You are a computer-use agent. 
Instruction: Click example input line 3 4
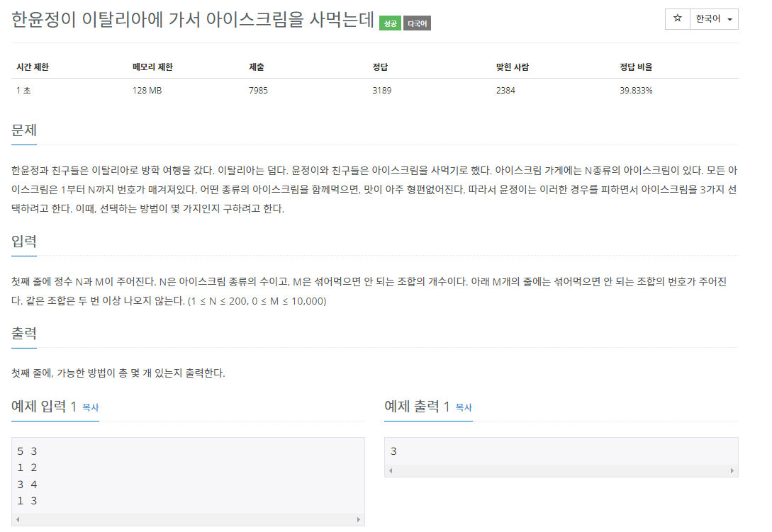(27, 485)
